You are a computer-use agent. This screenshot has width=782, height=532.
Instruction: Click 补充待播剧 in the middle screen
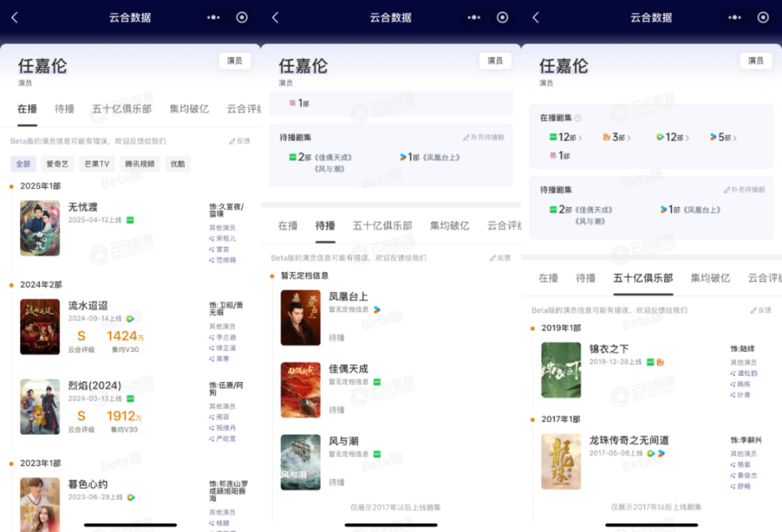[x=483, y=137]
